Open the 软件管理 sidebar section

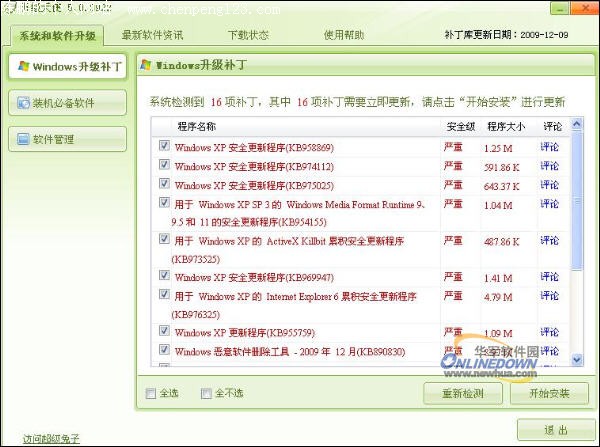[66, 139]
